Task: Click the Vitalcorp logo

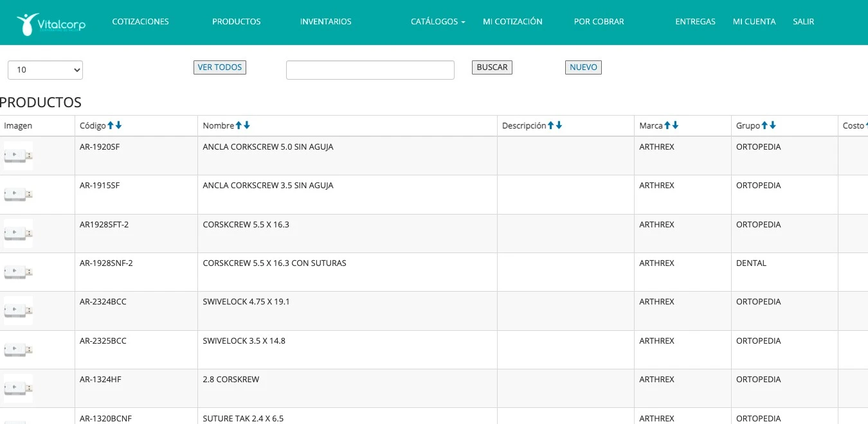Action: (x=51, y=24)
